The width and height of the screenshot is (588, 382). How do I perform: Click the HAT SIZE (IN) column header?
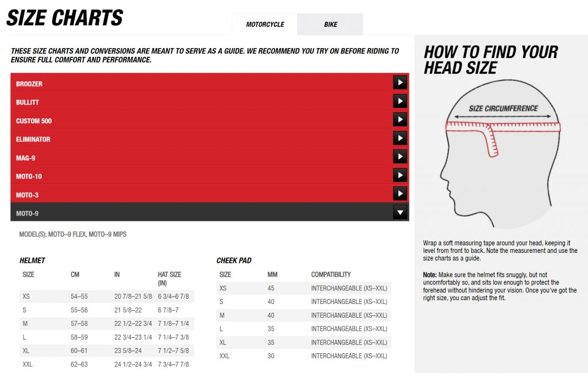pos(169,279)
